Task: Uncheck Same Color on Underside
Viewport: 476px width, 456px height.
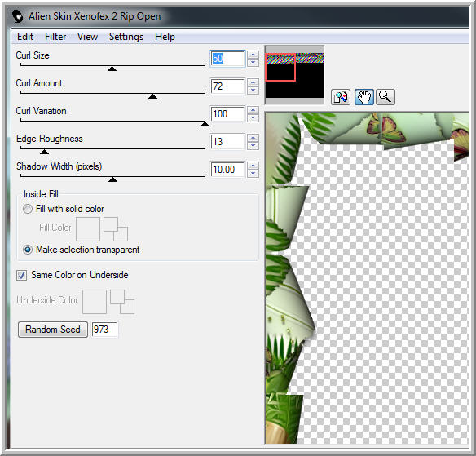Action: click(x=21, y=275)
